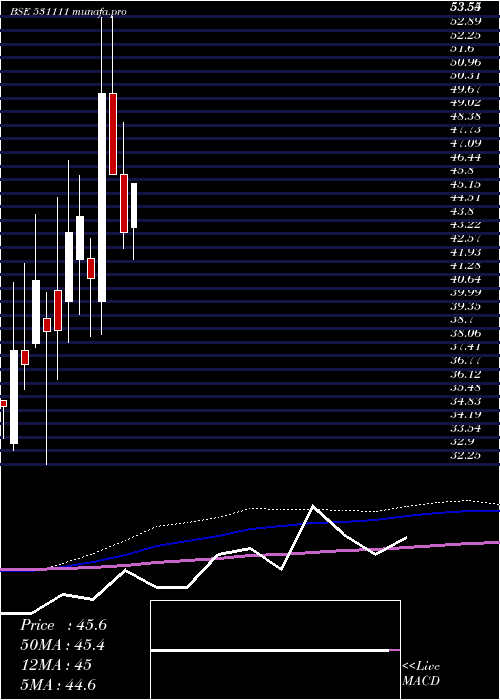Click the 32.9 price axis label
This screenshot has width=500, height=700.
462,442
